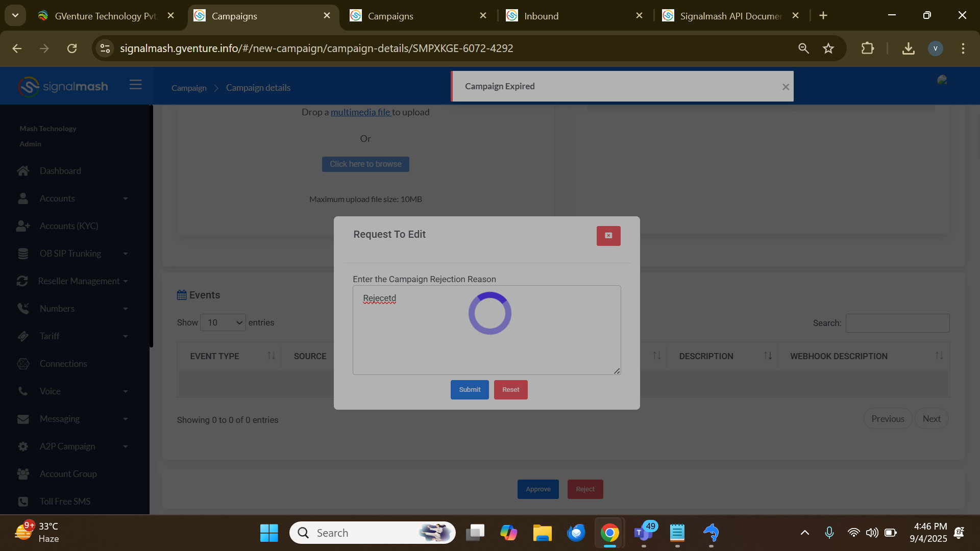Open File Explorer from the taskbar

[x=542, y=533]
